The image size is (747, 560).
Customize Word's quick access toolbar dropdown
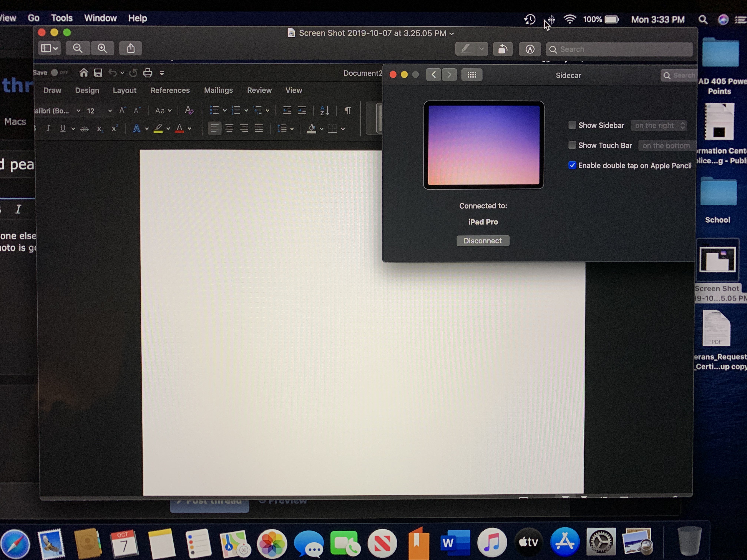click(x=162, y=73)
